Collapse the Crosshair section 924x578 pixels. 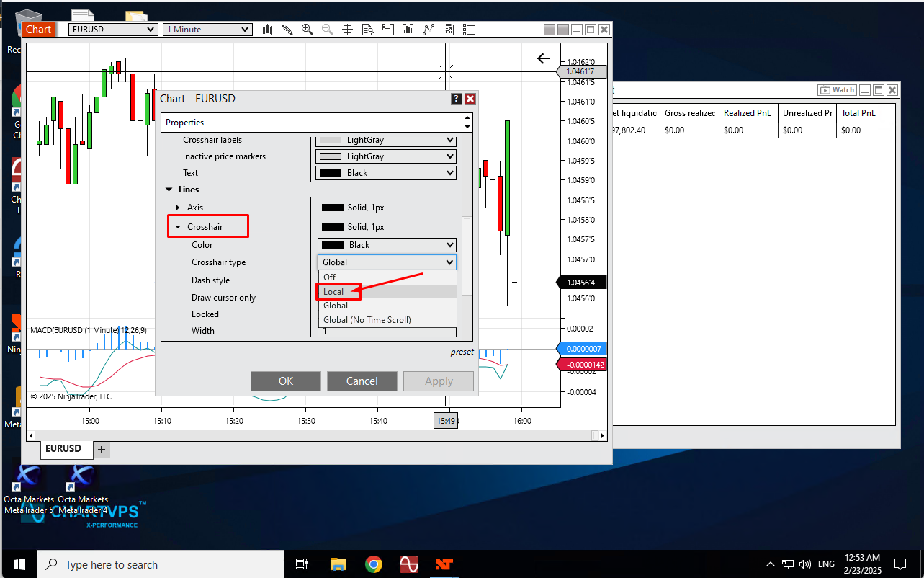(179, 227)
